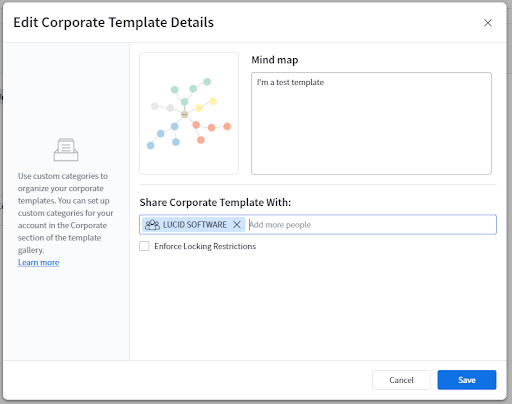Click the leftmost gray node in mind map preview
The image size is (512, 404).
coord(155,106)
